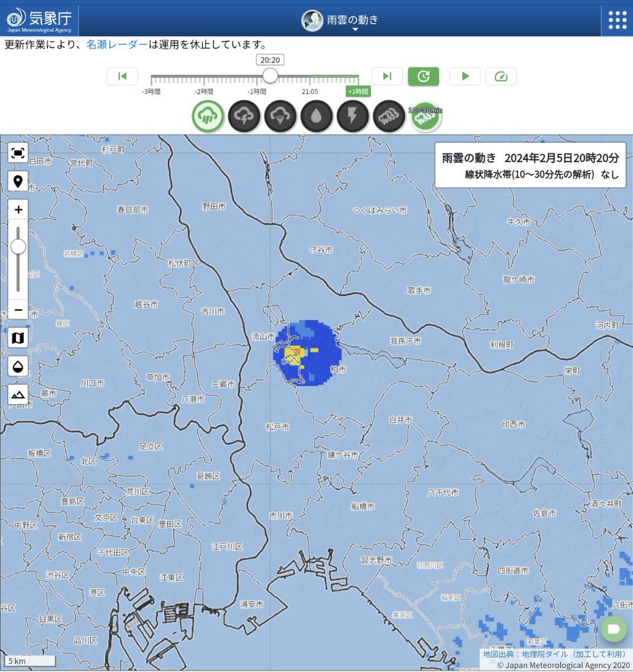
Task: Click the 浦安市 city label
Action: (252, 604)
